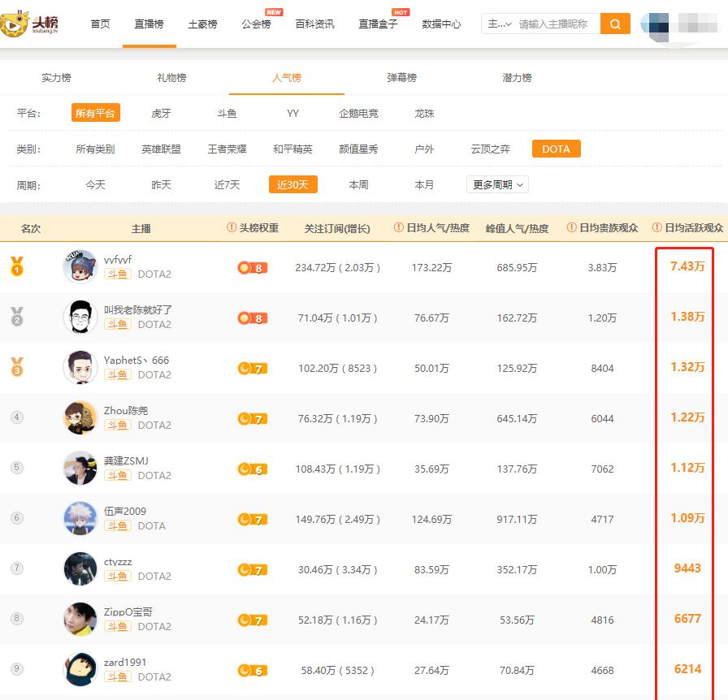Switch the period filter to 昨天
The height and width of the screenshot is (700, 728).
pos(161,184)
